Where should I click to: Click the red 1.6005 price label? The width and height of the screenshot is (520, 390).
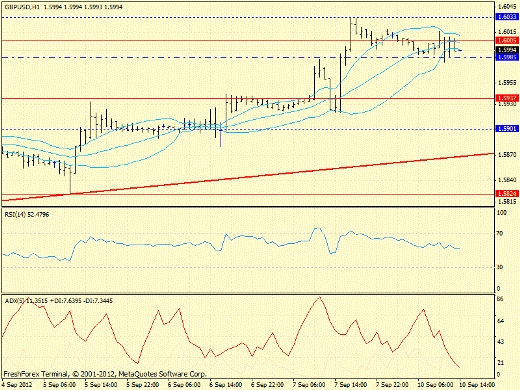[x=507, y=40]
